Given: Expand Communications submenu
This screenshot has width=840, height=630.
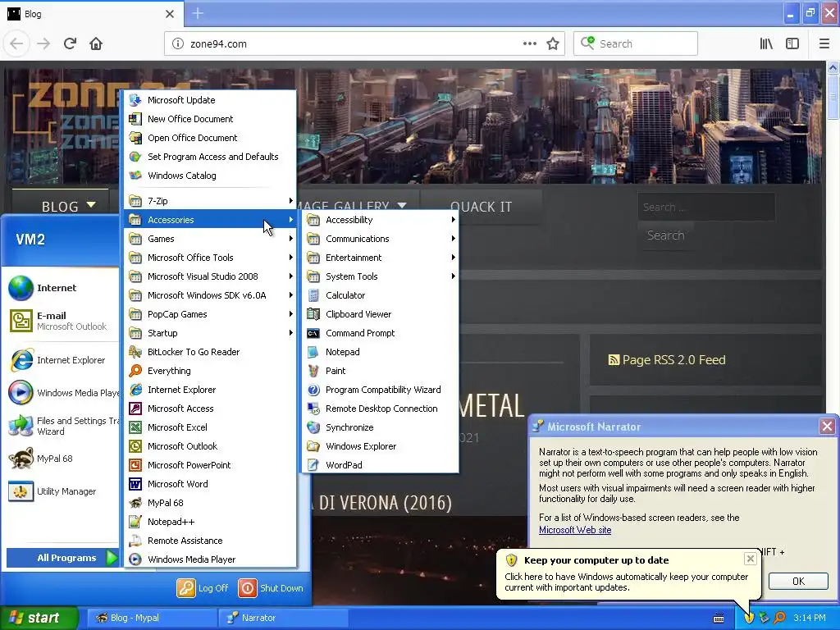Looking at the screenshot, I should 380,239.
